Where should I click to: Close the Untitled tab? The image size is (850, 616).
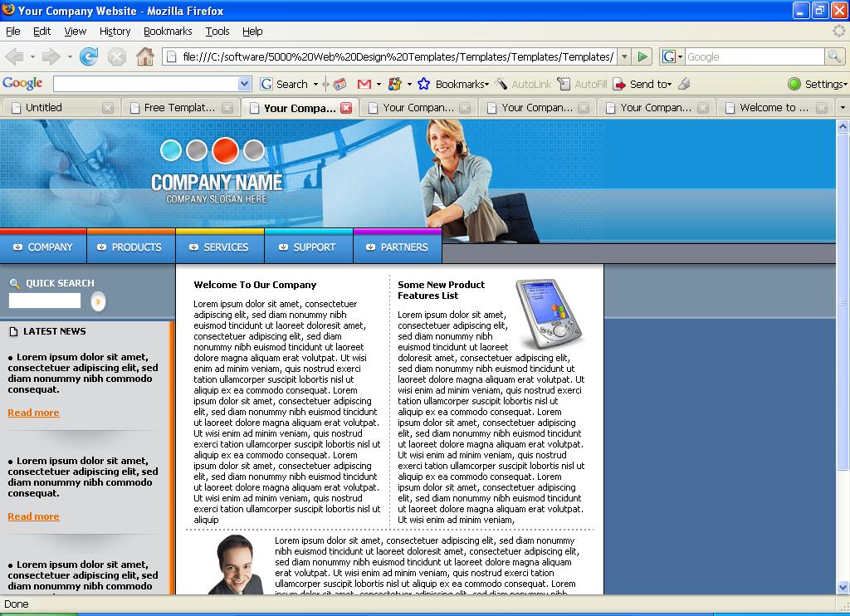click(x=108, y=108)
